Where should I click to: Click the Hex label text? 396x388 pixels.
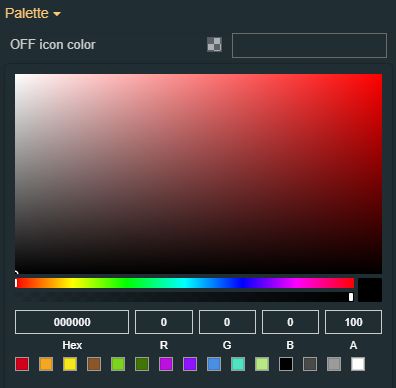click(72, 345)
